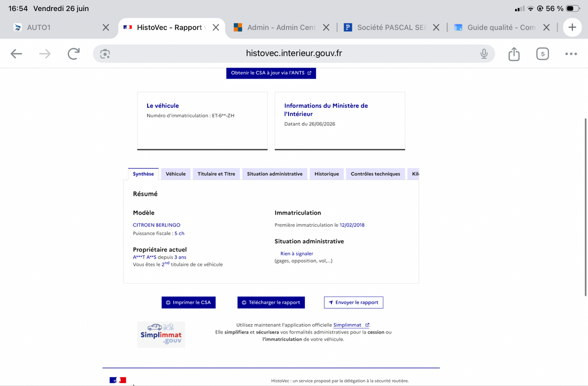Open the Historique report tab

(327, 174)
